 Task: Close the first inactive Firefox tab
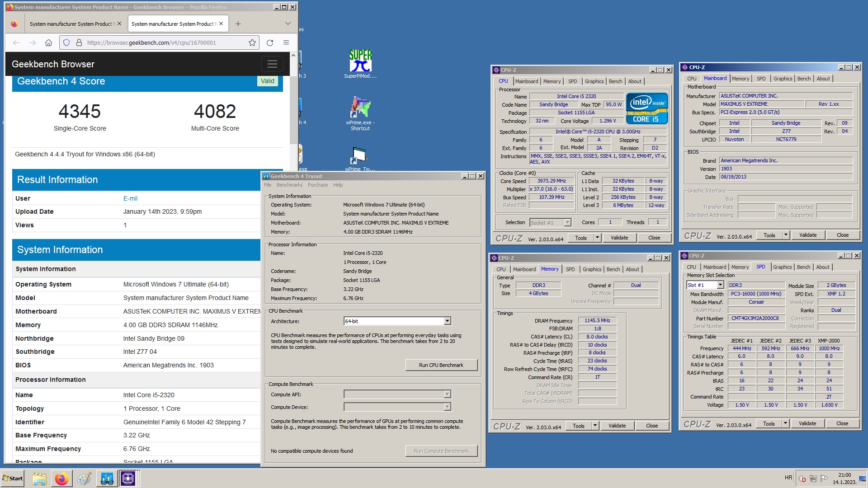click(119, 23)
